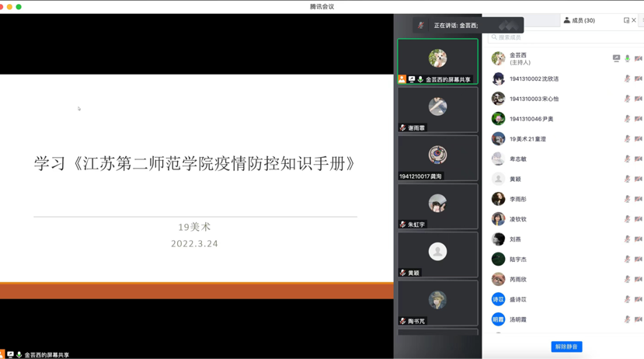The width and height of the screenshot is (644, 359).
Task: Click 金芸西's green microphone icon in member list
Action: click(628, 58)
